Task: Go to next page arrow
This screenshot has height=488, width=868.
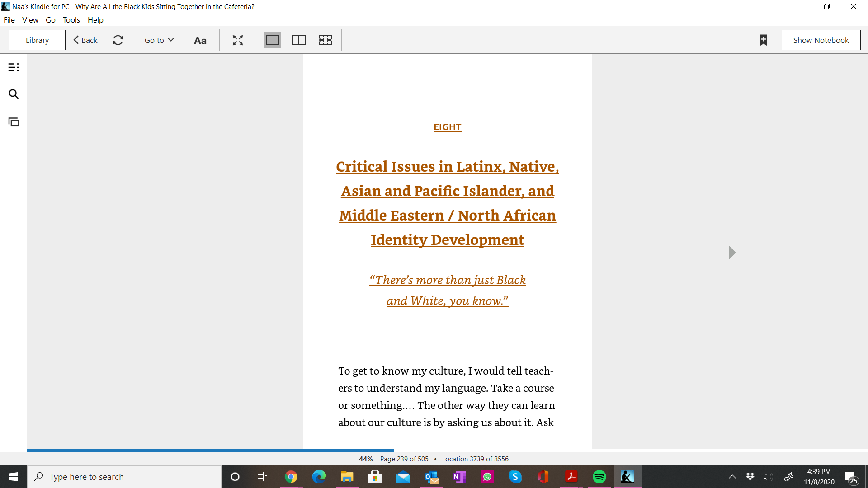Action: (x=732, y=253)
